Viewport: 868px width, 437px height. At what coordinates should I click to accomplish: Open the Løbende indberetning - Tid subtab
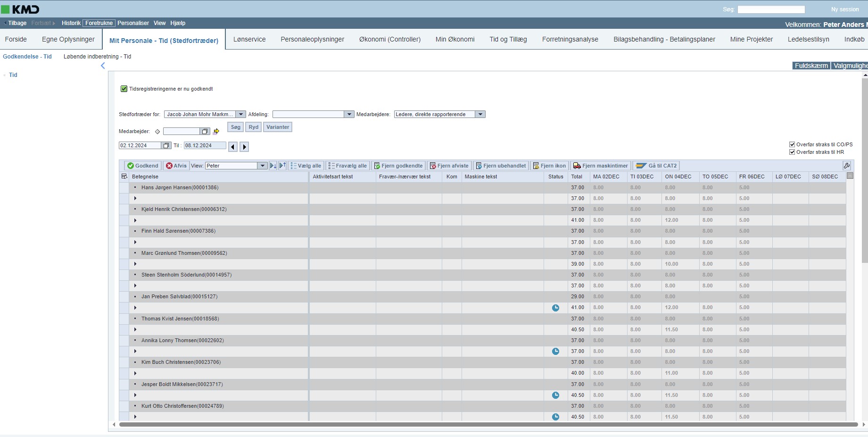coord(97,57)
